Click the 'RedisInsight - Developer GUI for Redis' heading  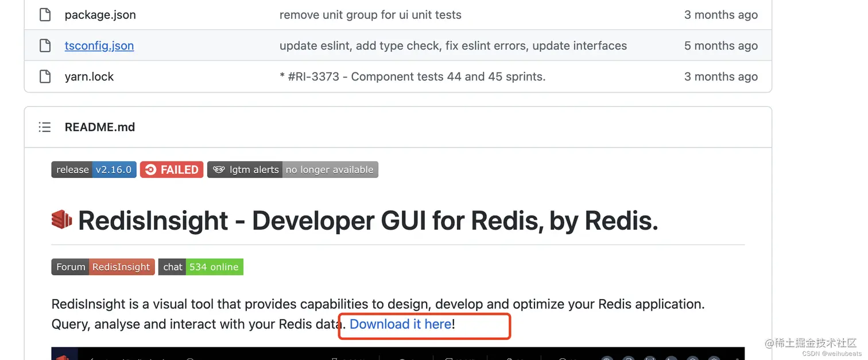tap(368, 220)
